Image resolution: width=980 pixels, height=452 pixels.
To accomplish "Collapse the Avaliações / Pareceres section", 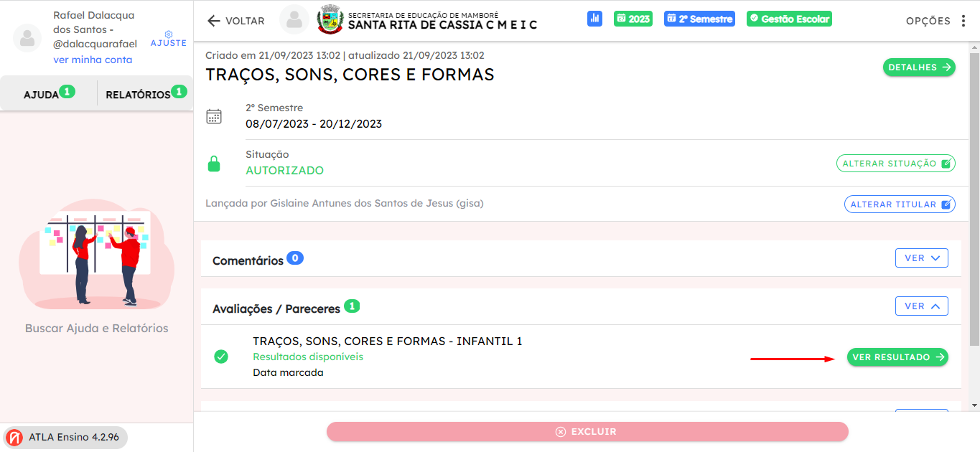I will coord(922,306).
